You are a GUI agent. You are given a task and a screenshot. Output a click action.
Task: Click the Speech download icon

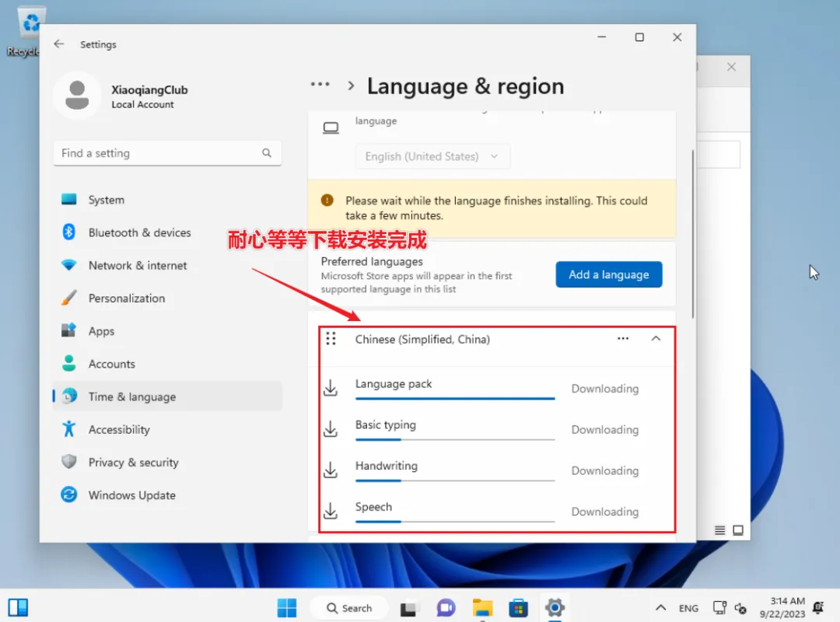click(x=331, y=511)
